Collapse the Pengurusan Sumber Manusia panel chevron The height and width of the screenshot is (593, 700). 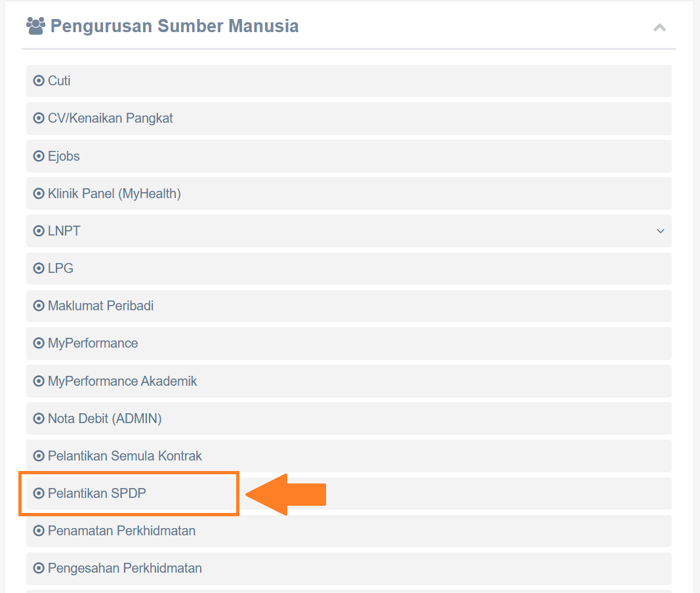(659, 28)
